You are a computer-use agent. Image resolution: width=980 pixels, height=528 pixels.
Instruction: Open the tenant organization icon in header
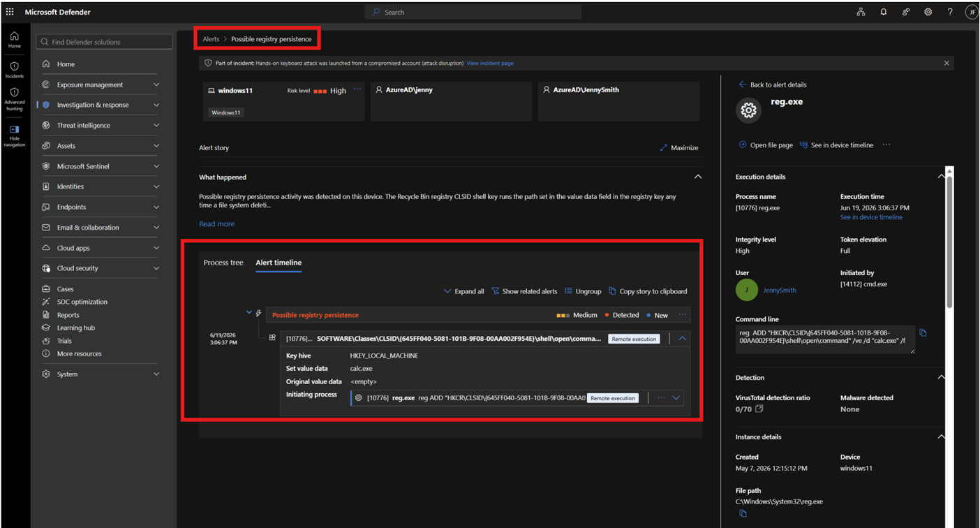(x=861, y=12)
